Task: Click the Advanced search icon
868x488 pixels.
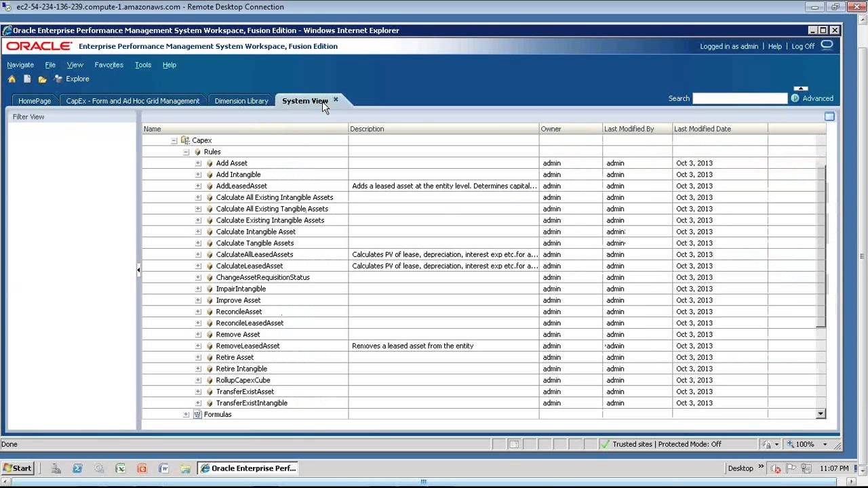Action: click(795, 98)
